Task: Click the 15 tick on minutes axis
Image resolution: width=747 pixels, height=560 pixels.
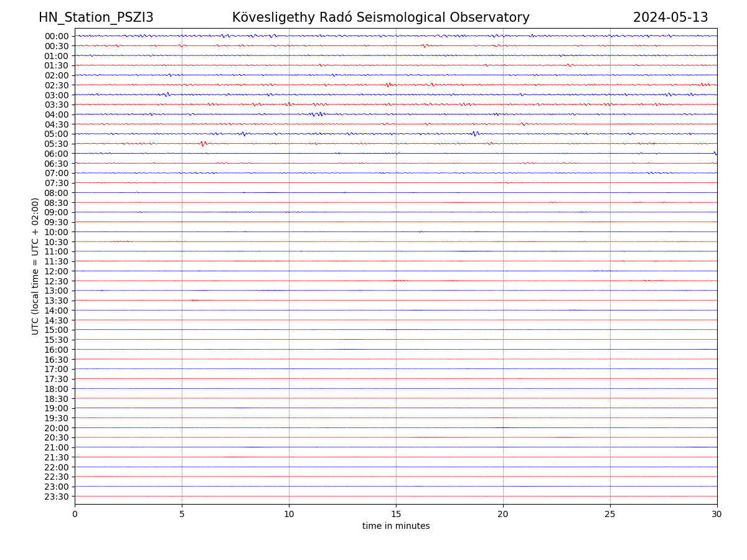Action: click(396, 515)
